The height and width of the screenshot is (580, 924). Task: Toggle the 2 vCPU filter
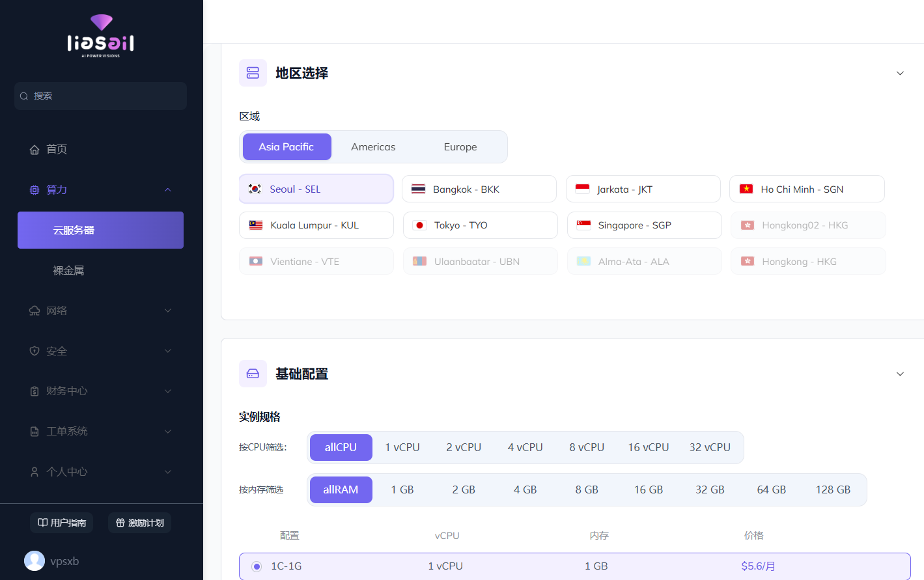(464, 447)
